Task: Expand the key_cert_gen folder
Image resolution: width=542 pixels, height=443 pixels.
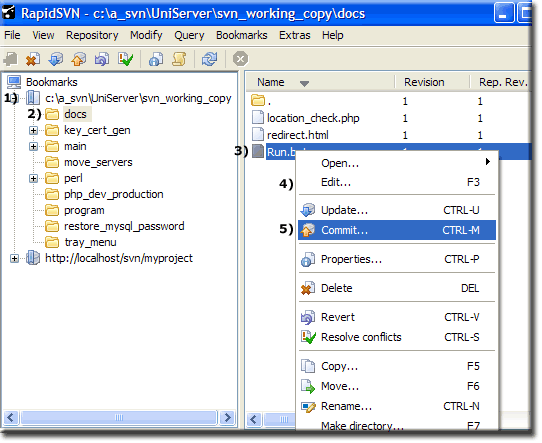Action: 34,130
